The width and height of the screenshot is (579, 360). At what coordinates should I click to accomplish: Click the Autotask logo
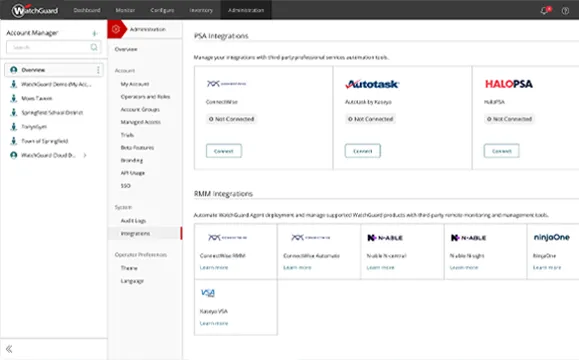(372, 84)
